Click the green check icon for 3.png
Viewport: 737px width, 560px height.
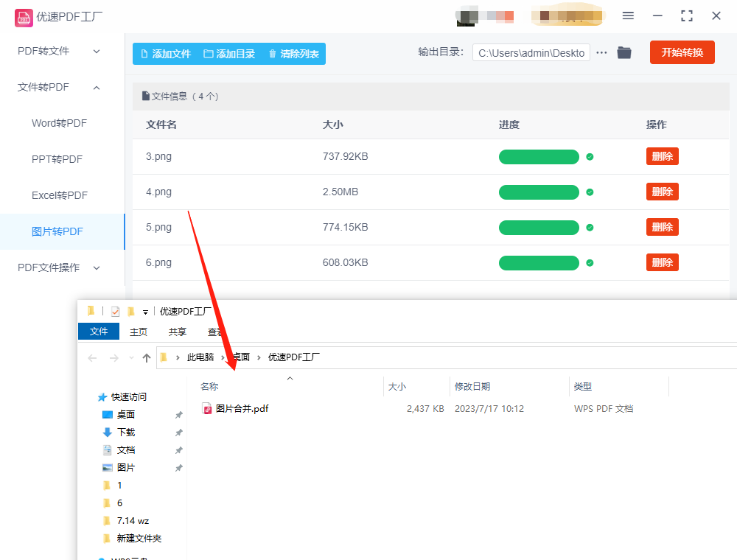tap(590, 157)
